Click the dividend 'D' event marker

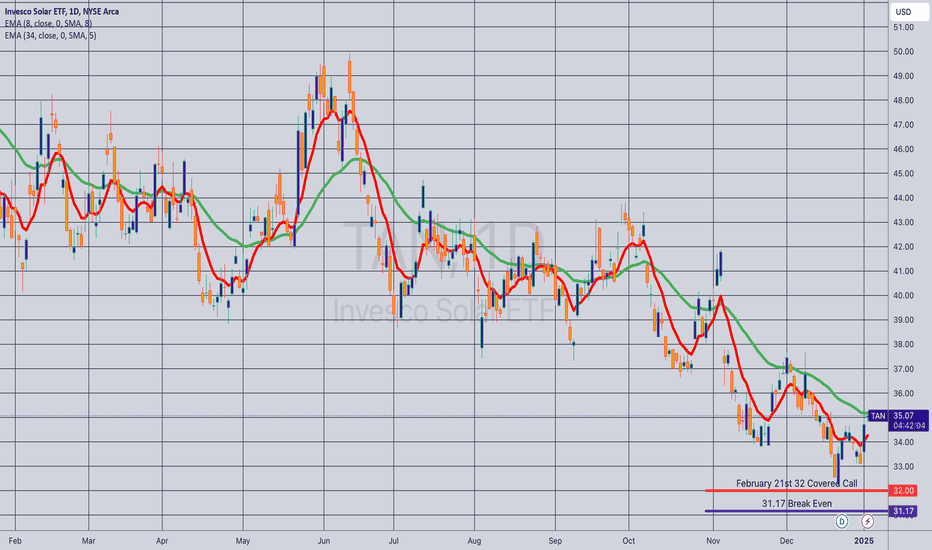pos(842,522)
